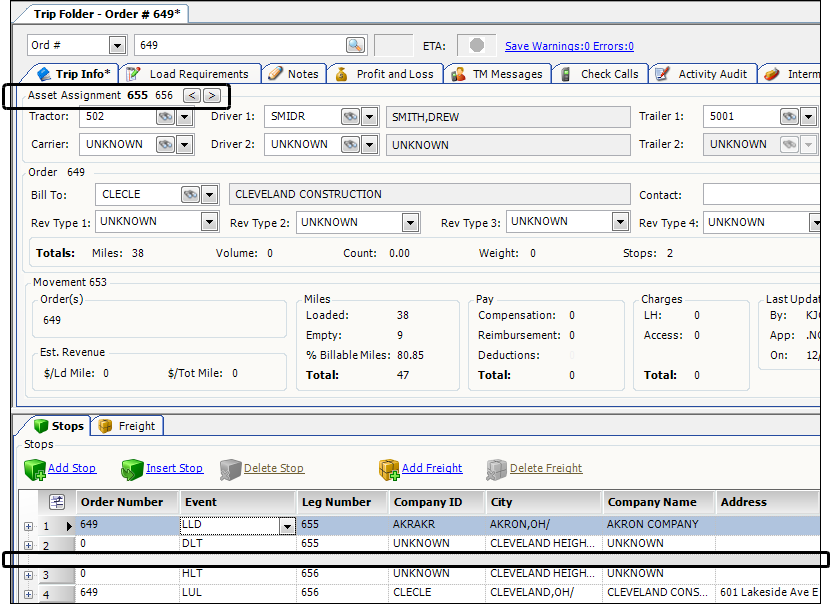Expand stop row 3 in the grid

point(28,575)
